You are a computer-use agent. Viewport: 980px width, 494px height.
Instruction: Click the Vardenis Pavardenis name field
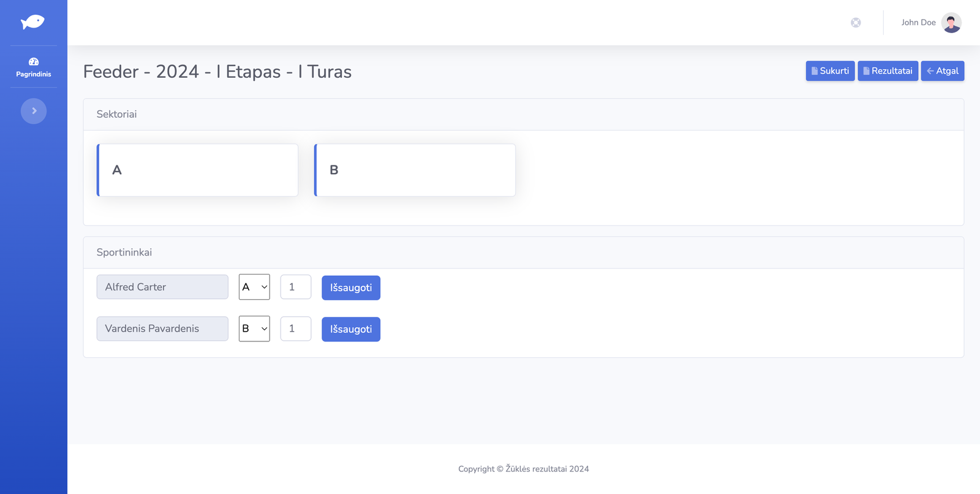[x=162, y=329]
